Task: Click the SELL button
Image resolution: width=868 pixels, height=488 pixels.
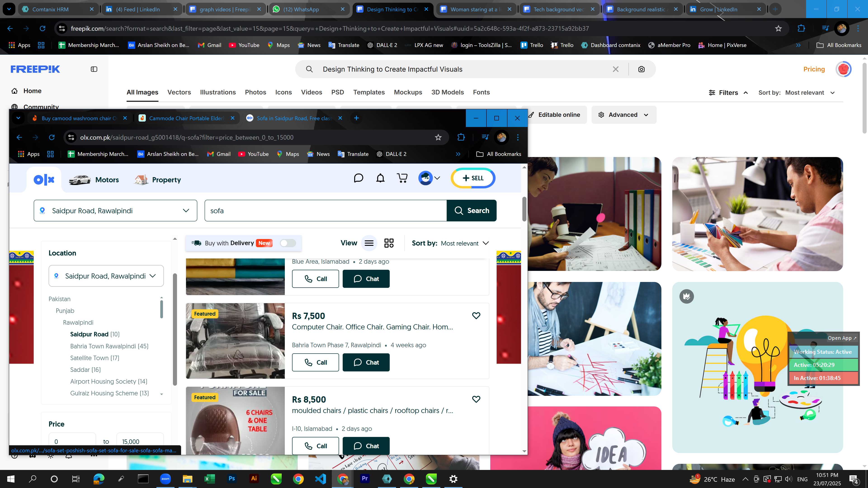Action: [x=473, y=178]
